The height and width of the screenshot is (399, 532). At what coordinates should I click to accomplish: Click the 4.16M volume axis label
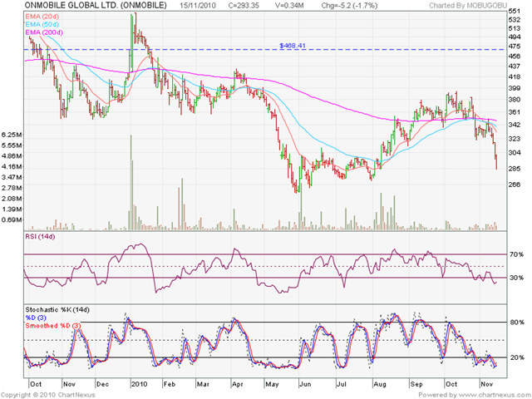11,166
